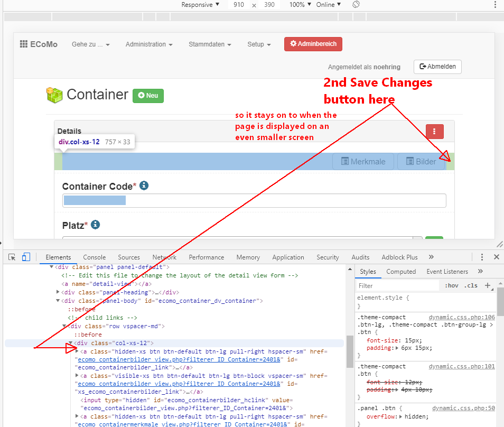Add new style rule plus icon
Image resolution: width=504 pixels, height=427 pixels.
(x=488, y=285)
